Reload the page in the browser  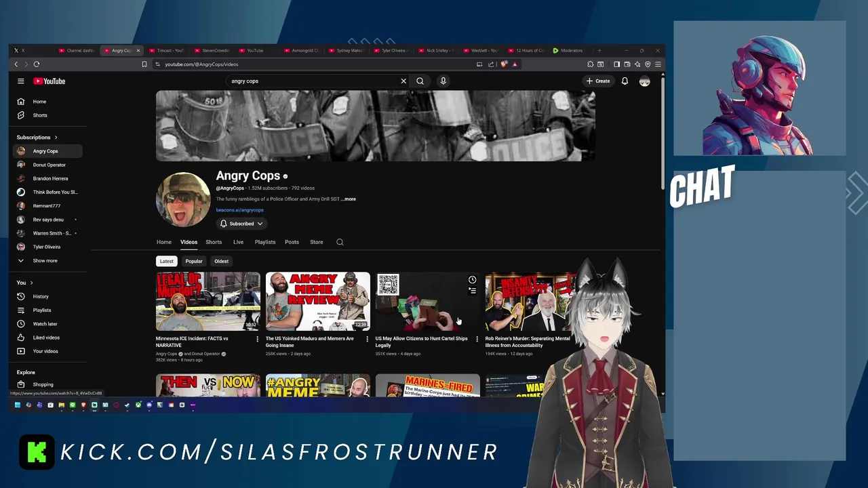(37, 64)
